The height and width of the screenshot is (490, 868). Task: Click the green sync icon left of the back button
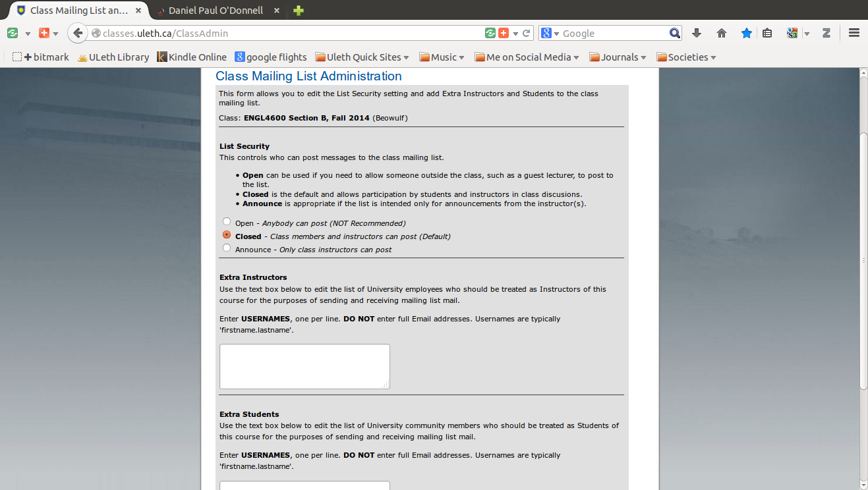(12, 33)
